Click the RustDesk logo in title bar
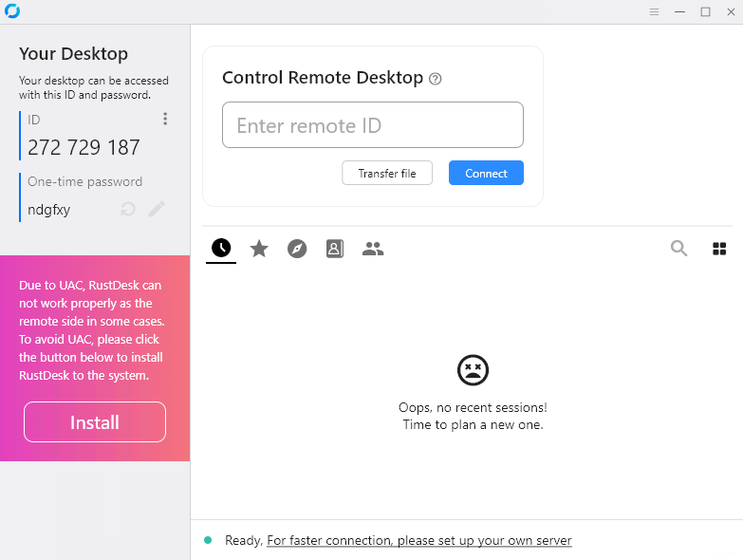 click(x=12, y=11)
